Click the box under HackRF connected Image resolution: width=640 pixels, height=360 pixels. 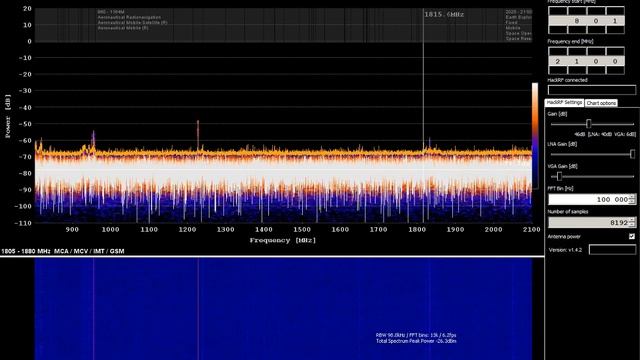click(591, 90)
